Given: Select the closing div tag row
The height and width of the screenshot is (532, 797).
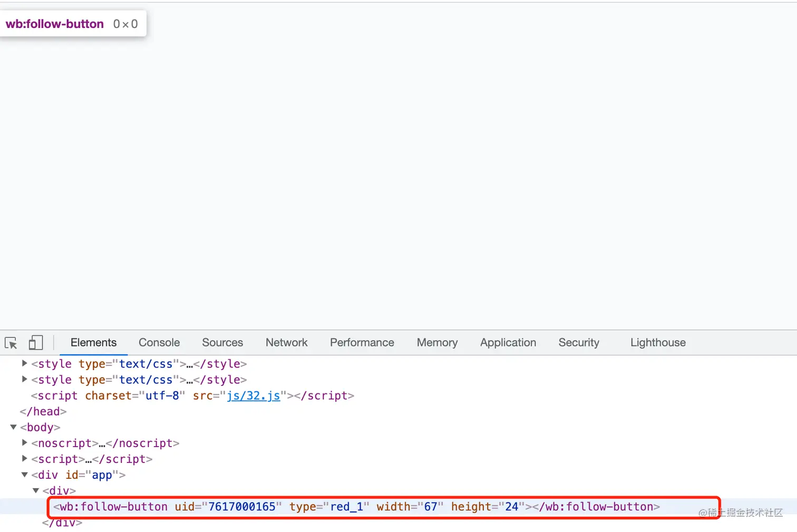Looking at the screenshot, I should click(x=398, y=523).
